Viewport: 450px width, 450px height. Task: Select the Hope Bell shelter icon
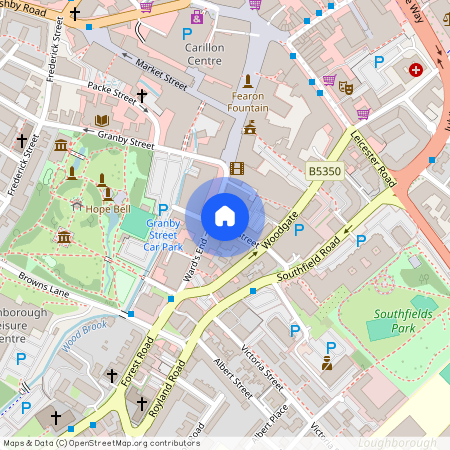(77, 206)
